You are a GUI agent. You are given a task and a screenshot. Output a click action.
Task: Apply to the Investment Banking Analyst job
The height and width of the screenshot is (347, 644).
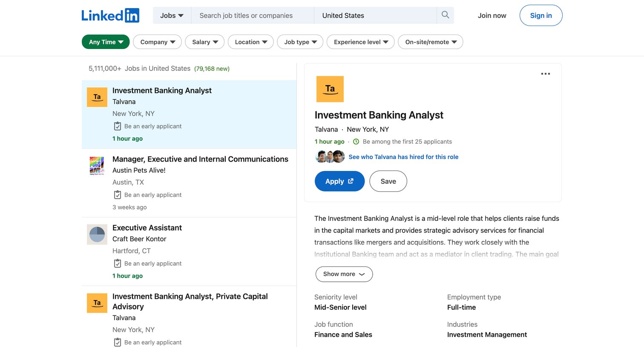(x=339, y=181)
